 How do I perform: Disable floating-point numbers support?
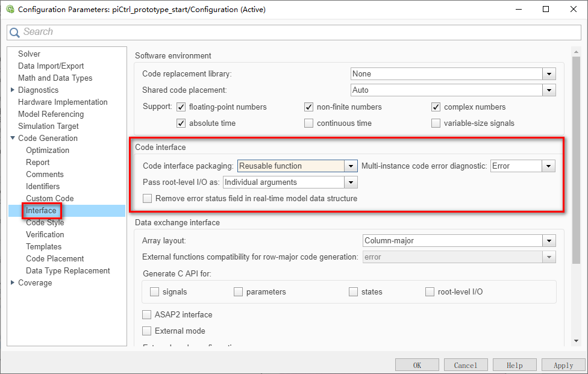pyautogui.click(x=181, y=107)
